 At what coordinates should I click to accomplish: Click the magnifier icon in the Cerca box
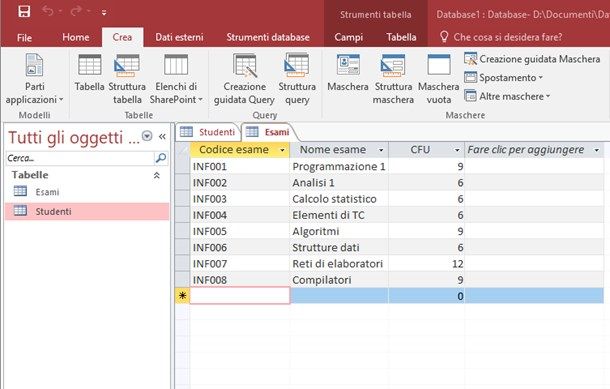pos(161,158)
